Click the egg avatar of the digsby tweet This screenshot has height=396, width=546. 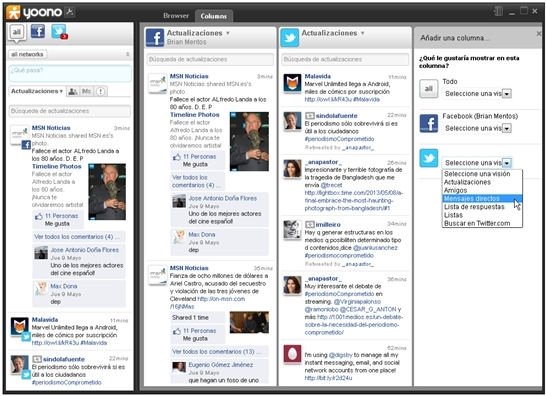pyautogui.click(x=292, y=354)
